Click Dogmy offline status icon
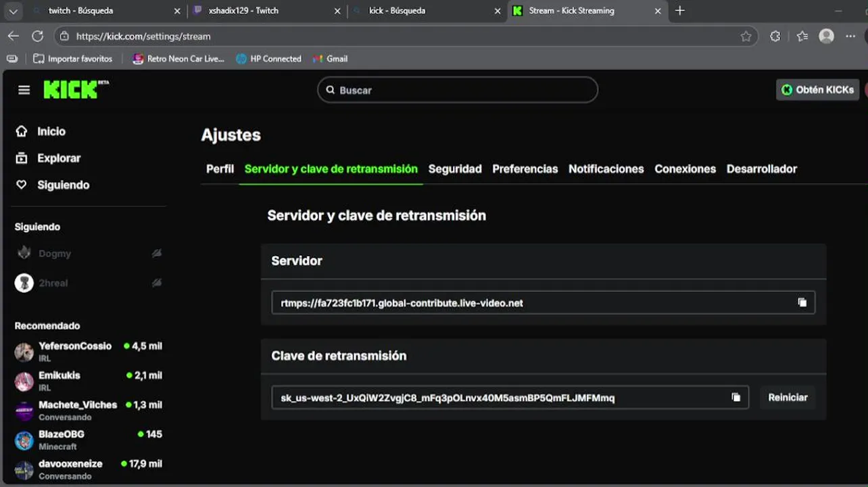This screenshot has width=868, height=487. (157, 253)
